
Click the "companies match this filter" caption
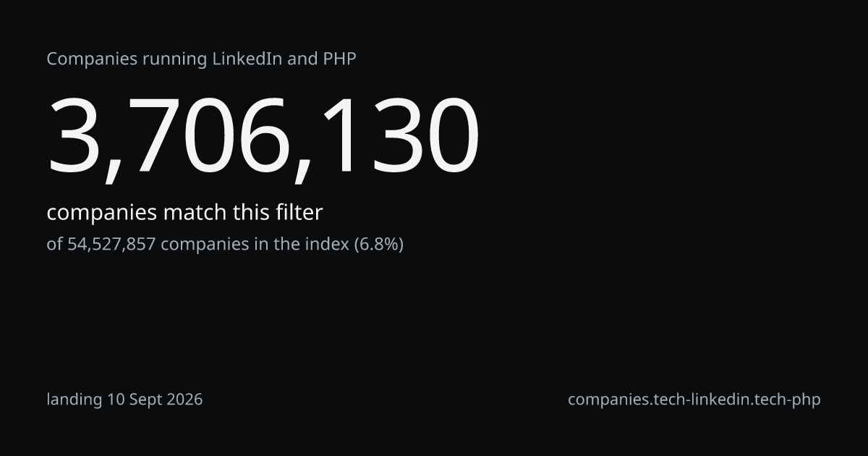click(184, 213)
